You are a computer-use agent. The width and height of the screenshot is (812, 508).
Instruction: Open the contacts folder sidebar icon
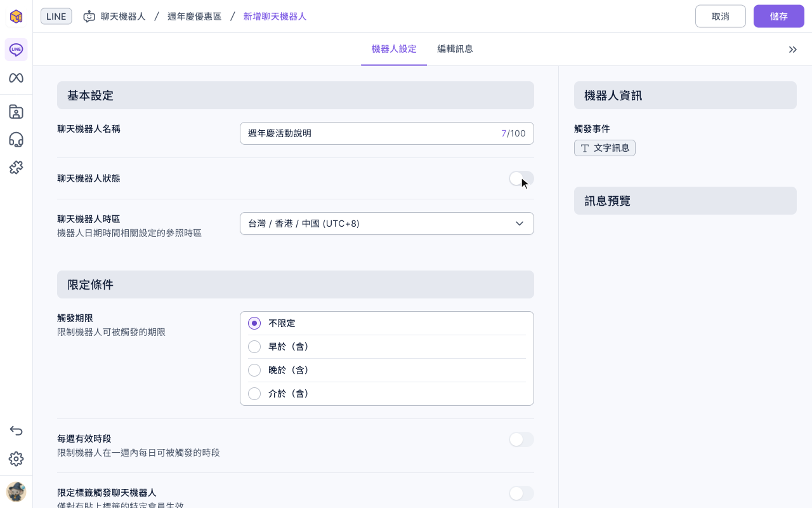16,112
